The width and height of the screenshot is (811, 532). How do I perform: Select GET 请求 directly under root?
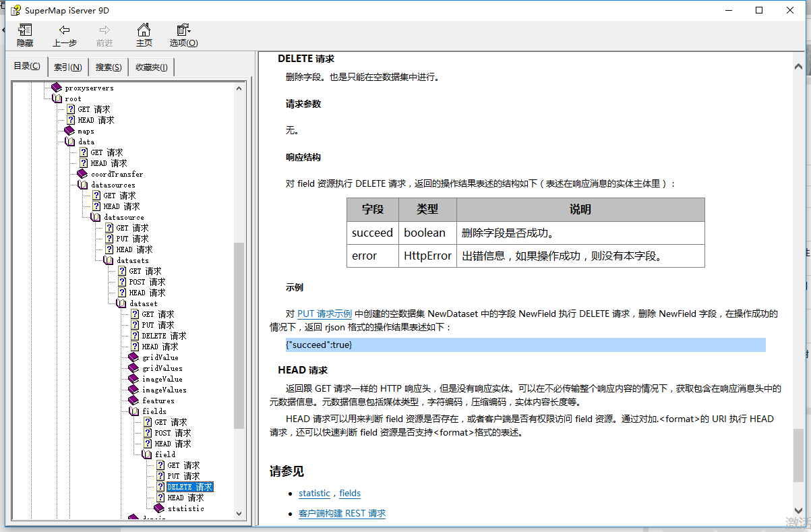(94, 109)
